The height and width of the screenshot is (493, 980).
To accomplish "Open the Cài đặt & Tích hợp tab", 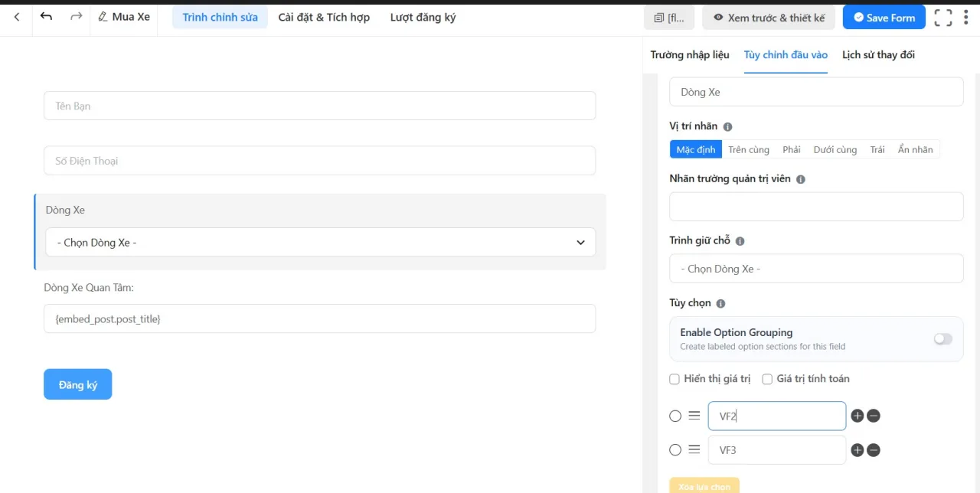I will coord(324,17).
